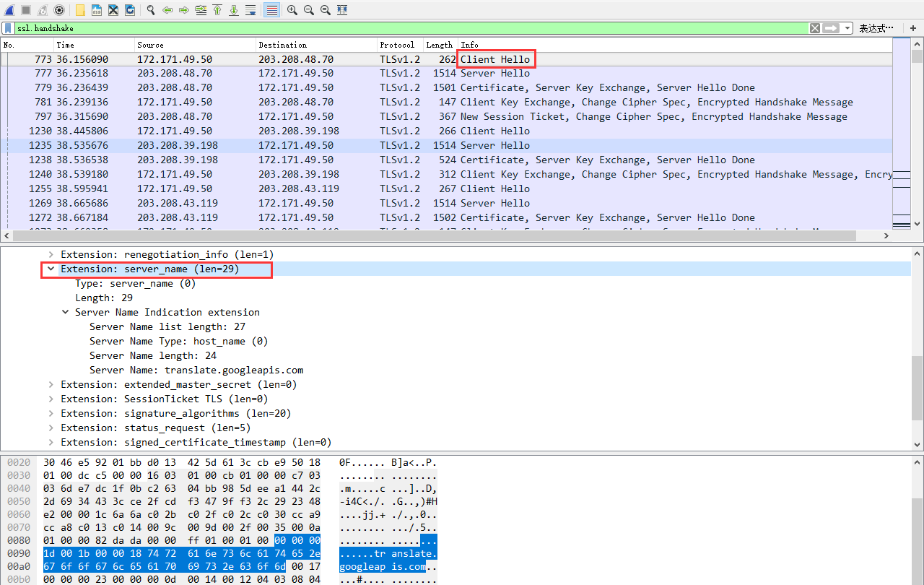The width and height of the screenshot is (924, 585).
Task: Select 'Server Name Type: host_name (0)'
Action: click(x=179, y=342)
